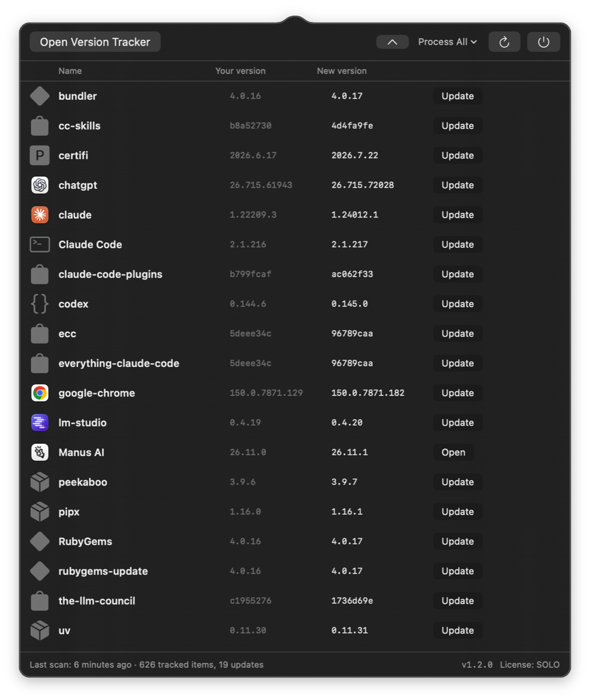The height and width of the screenshot is (700, 590).
Task: Click the orange Claude app icon
Action: pyautogui.click(x=40, y=215)
